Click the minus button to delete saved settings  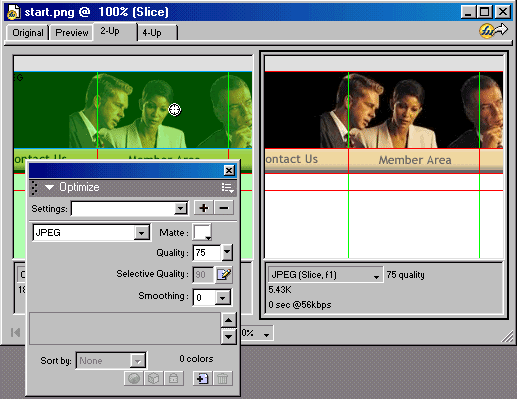coord(224,208)
